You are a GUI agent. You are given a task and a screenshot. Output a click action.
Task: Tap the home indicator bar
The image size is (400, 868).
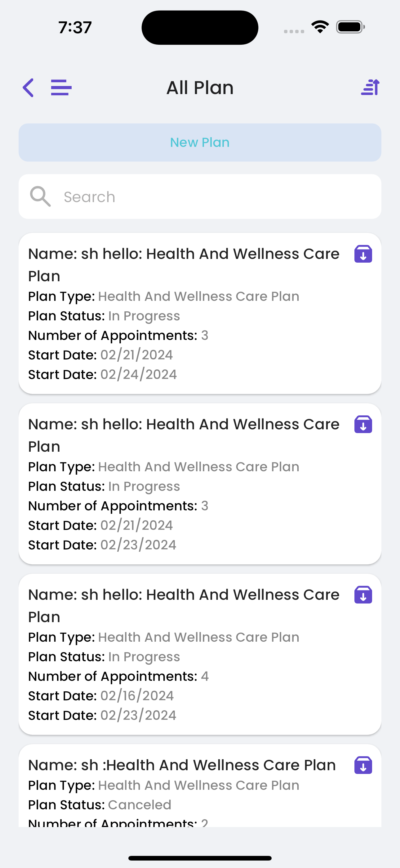click(x=200, y=858)
